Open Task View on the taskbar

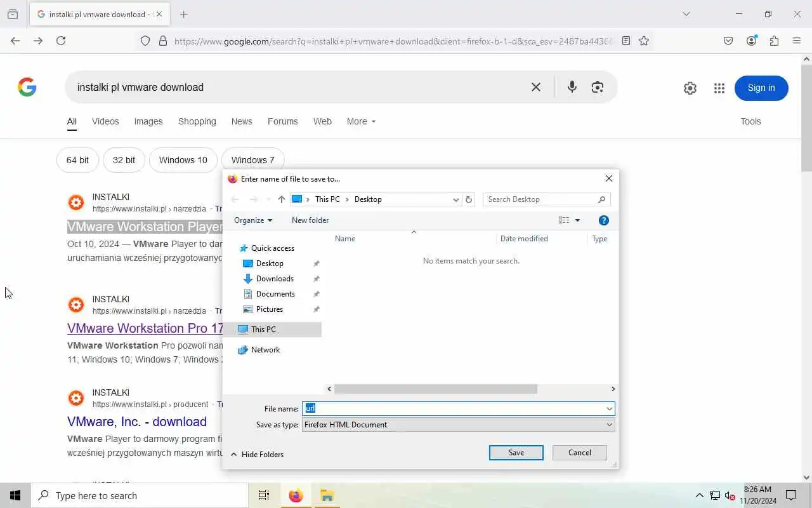click(x=264, y=495)
